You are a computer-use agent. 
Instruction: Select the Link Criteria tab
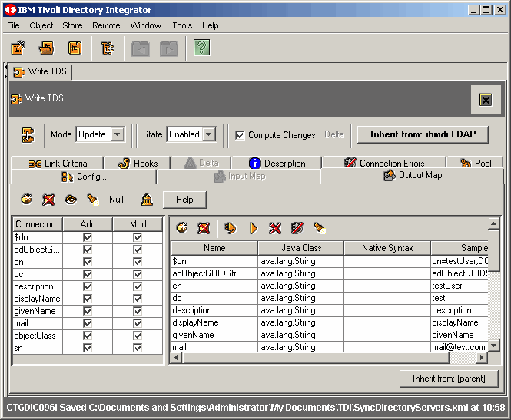58,164
